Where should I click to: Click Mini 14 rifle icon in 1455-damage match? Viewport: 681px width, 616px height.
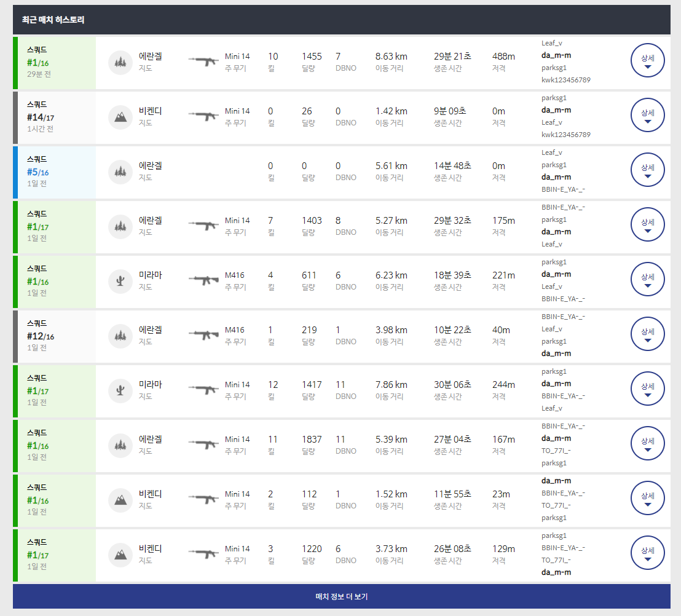(x=203, y=61)
